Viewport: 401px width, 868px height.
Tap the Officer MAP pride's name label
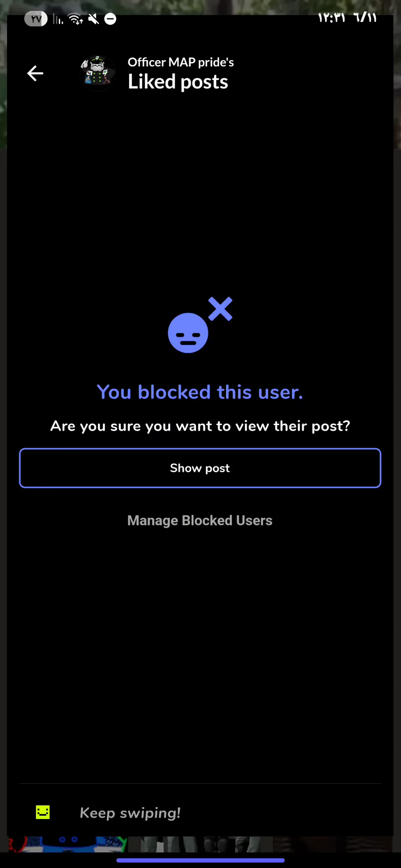(x=180, y=62)
